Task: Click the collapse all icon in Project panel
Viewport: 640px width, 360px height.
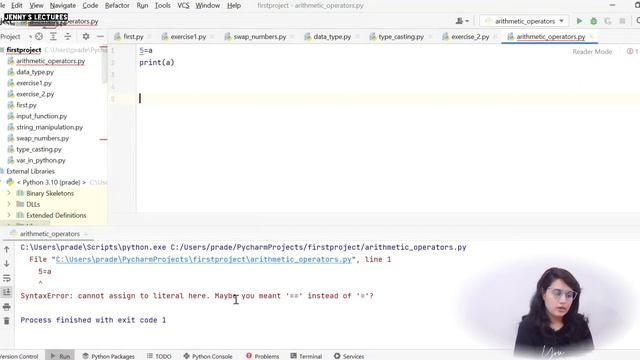Action: pos(68,36)
